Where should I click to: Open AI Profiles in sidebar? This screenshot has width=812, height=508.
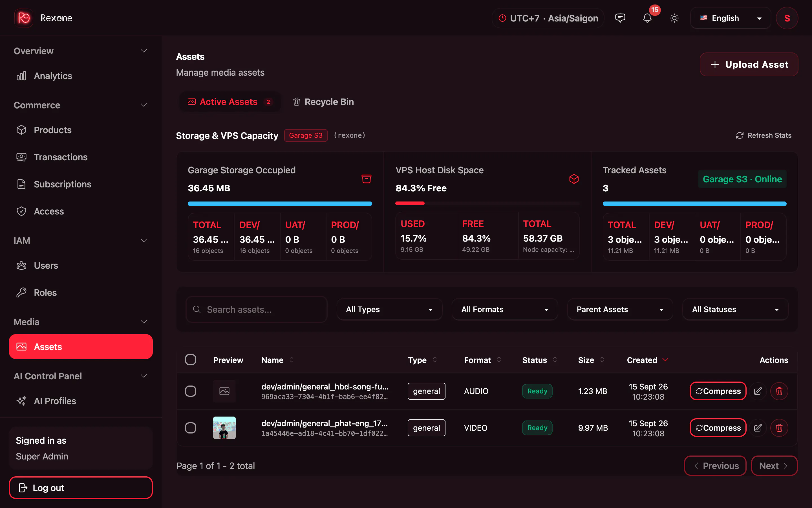coord(81,401)
